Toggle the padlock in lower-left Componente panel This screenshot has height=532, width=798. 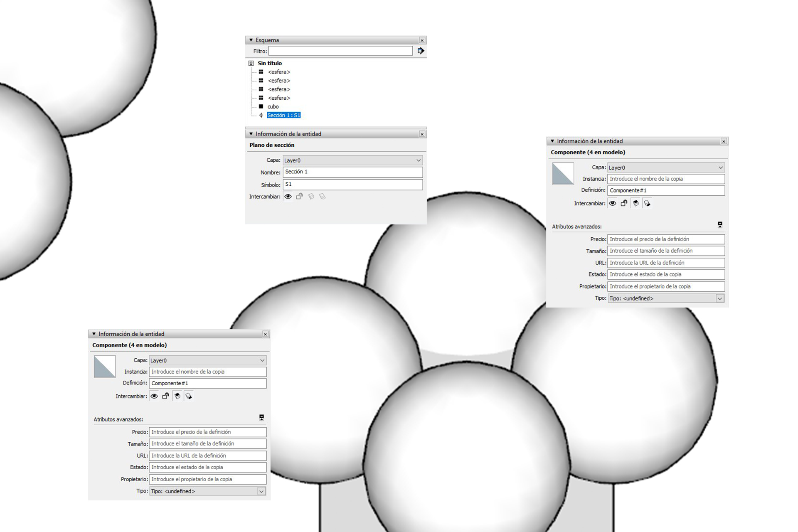point(165,396)
